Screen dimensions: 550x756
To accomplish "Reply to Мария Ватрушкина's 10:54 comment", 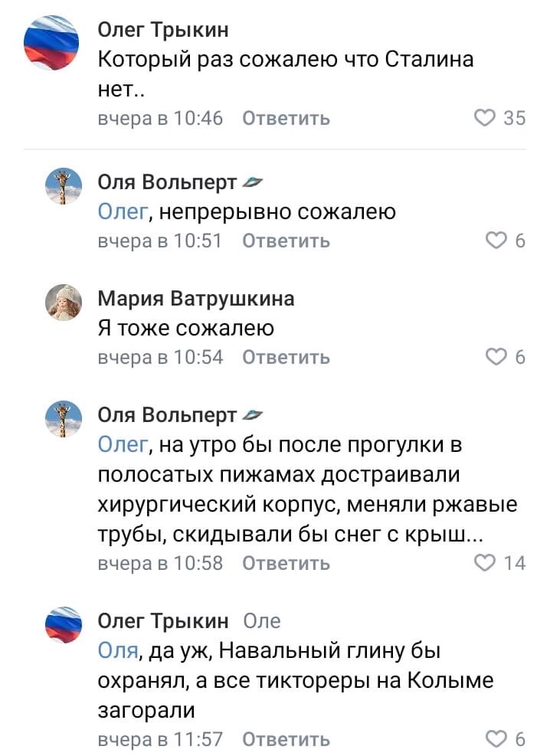I will (x=286, y=357).
